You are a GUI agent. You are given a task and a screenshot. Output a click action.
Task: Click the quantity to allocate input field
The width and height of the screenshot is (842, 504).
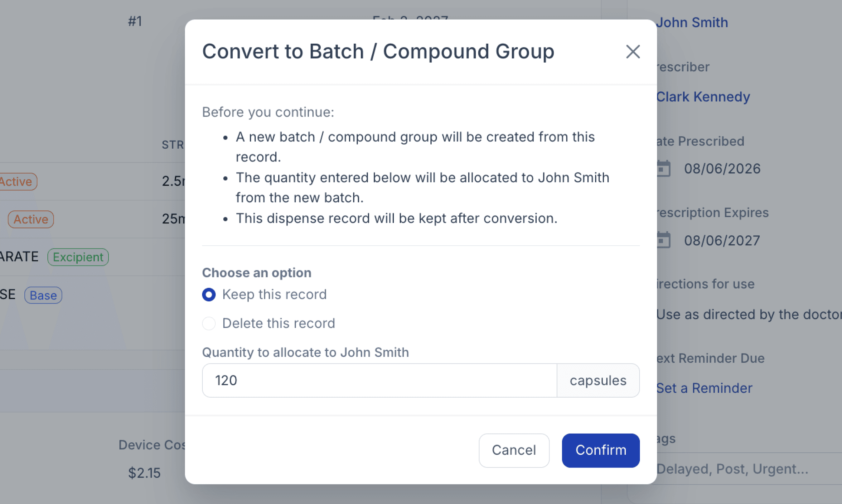tap(379, 380)
